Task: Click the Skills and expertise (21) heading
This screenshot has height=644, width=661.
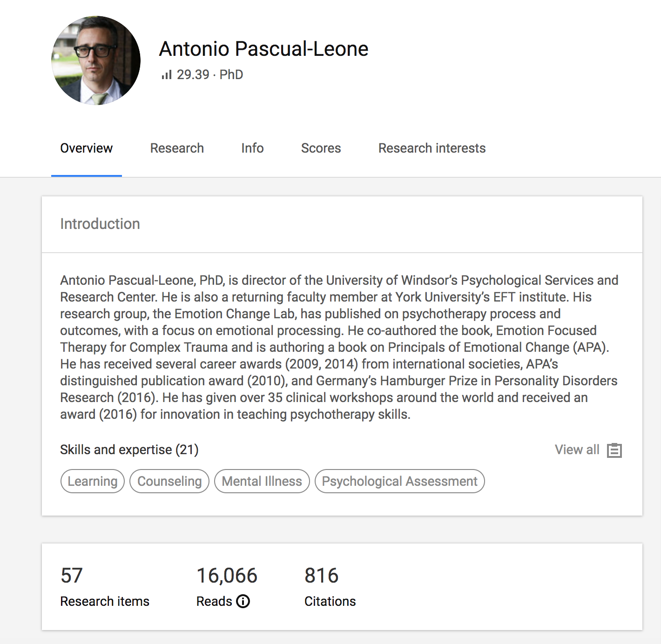Action: pos(129,449)
